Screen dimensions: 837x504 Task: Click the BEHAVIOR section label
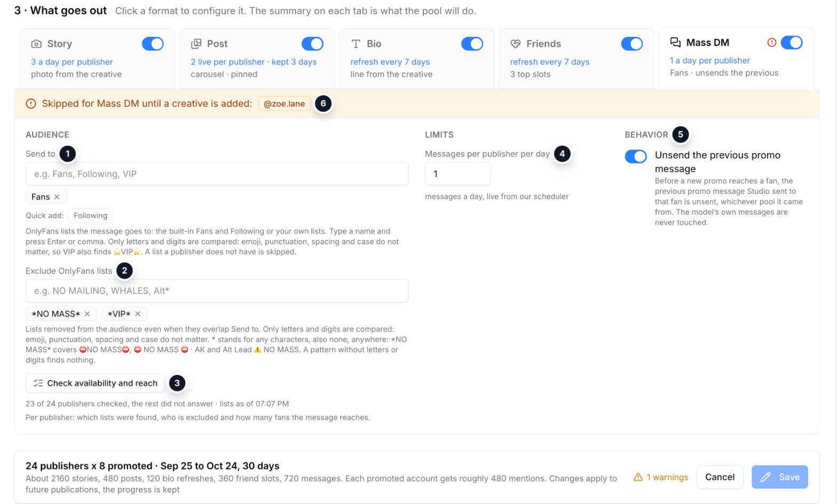646,135
